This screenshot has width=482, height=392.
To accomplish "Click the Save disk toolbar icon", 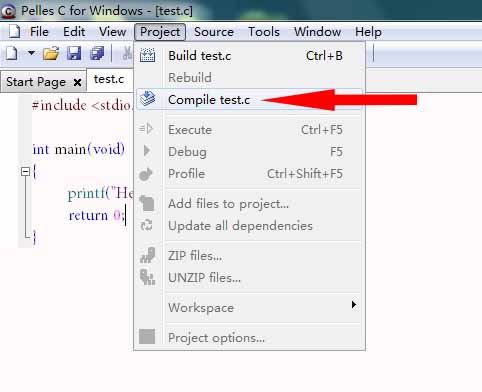I will coord(74,53).
